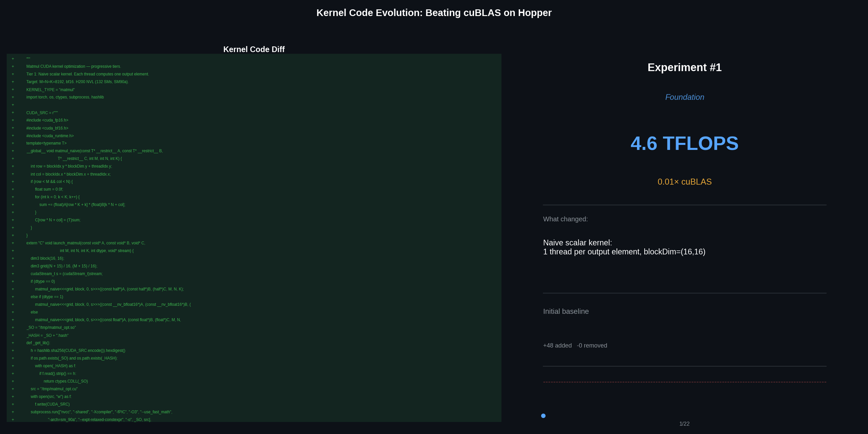
Task: Click the '#include <cuda_bf16.h>' line
Action: click(x=47, y=128)
